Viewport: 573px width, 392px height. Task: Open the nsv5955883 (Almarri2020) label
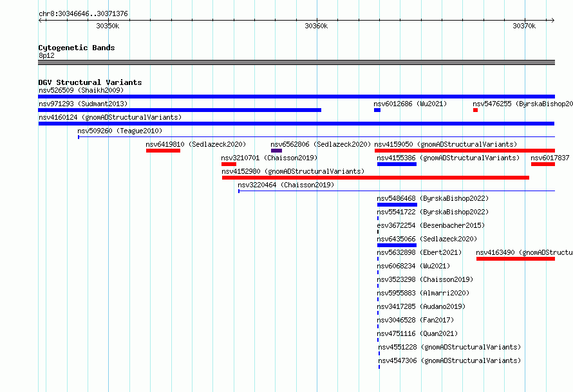click(423, 293)
